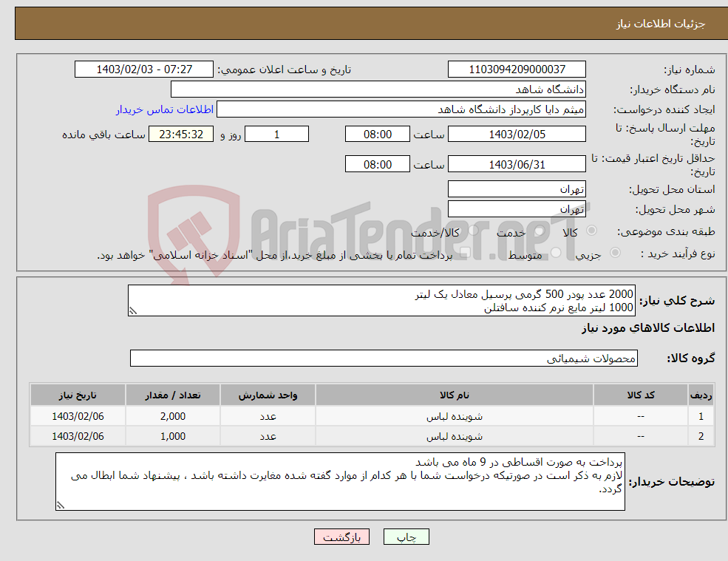Image resolution: width=728 pixels, height=561 pixels.
Task: Click the response deadline time 08:00 field
Action: tap(378, 135)
